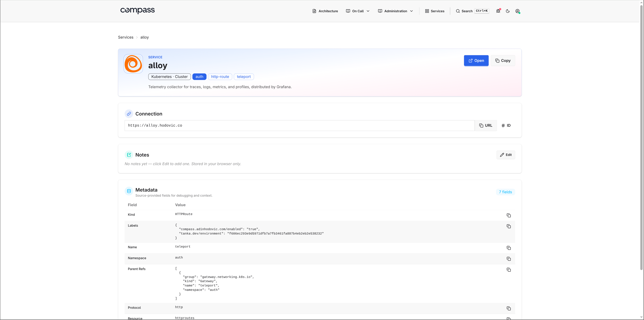Edit the Notes section

(506, 155)
